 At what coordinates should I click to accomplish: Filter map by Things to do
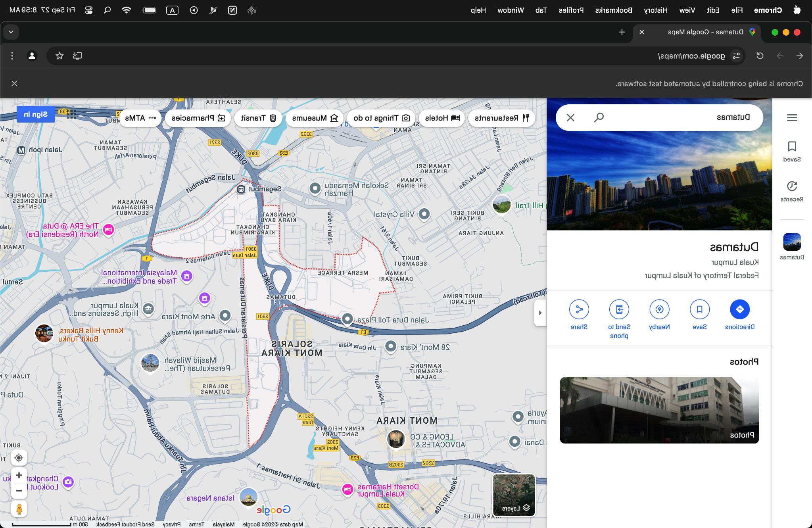tap(381, 118)
